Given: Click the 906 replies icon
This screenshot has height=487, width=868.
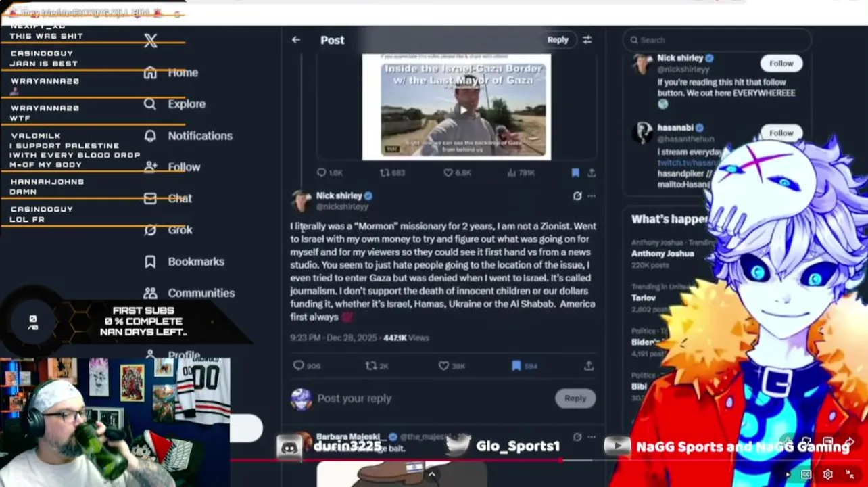Looking at the screenshot, I should (299, 365).
